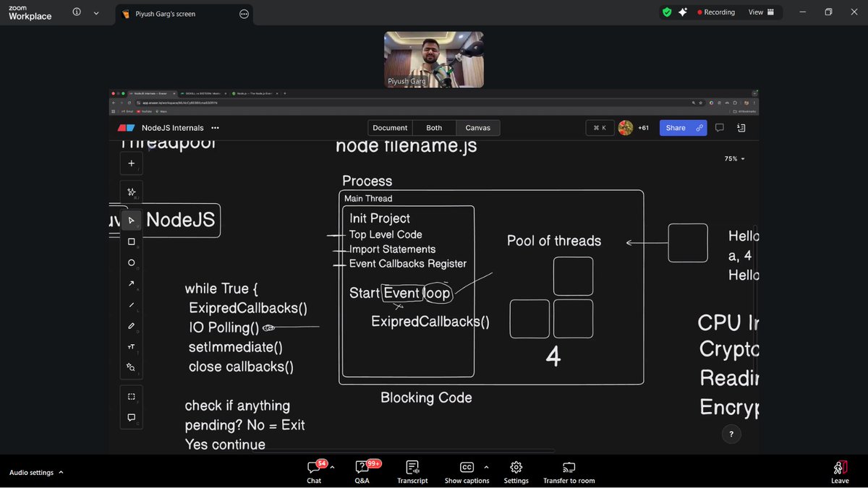Select the comment tool in the canvas toolbar
Screen dimensions: 868x488
[131, 417]
